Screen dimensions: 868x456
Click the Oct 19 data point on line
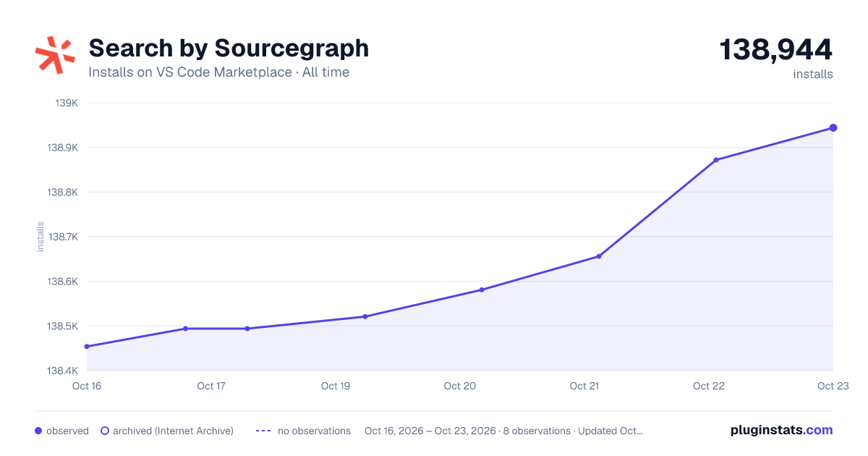[x=365, y=316]
